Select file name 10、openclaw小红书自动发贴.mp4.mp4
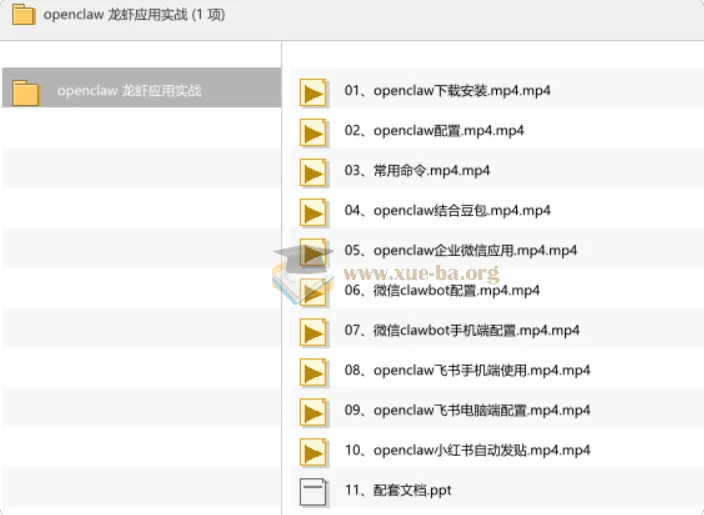This screenshot has height=515, width=704. [x=467, y=450]
